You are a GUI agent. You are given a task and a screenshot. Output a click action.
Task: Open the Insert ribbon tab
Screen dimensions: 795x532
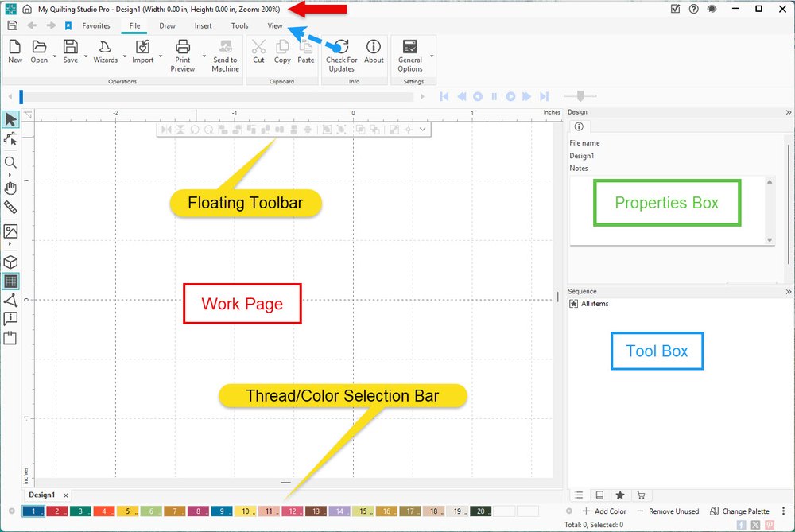coord(204,26)
